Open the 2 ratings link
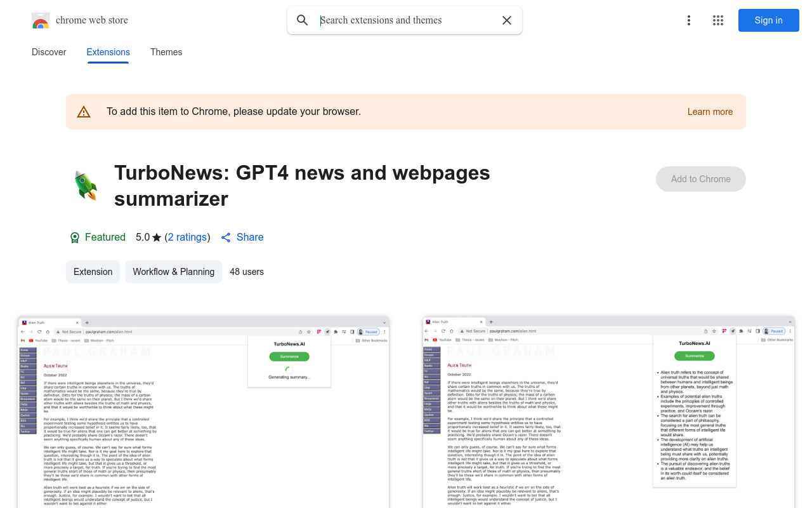 point(187,237)
